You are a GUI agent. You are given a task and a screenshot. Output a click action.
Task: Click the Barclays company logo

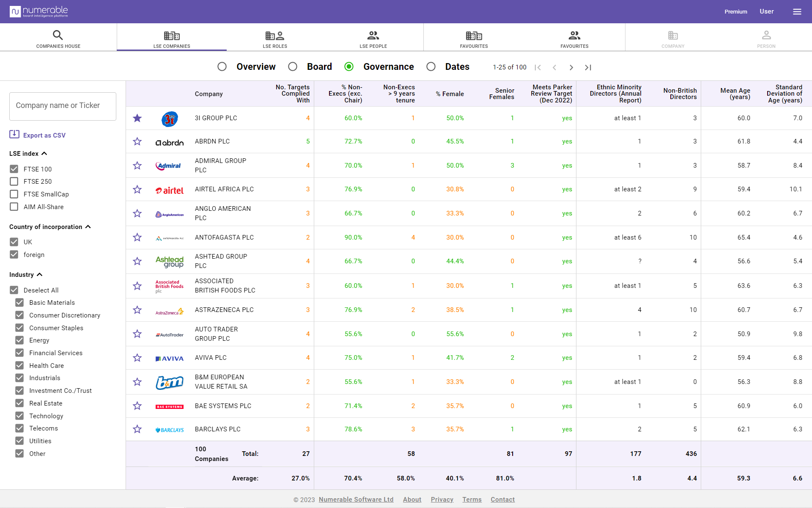click(x=170, y=430)
